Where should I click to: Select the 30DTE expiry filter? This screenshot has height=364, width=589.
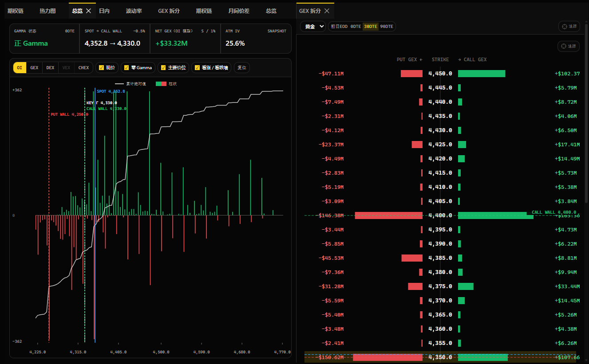pyautogui.click(x=371, y=27)
